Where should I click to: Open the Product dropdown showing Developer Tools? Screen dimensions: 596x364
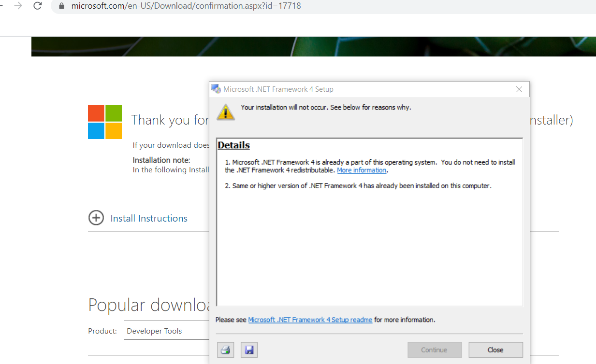pyautogui.click(x=166, y=331)
